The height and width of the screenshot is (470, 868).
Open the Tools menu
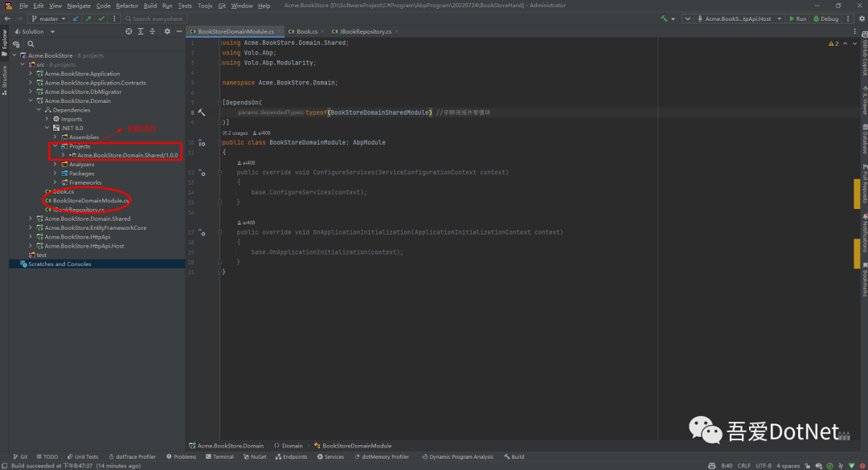click(x=205, y=6)
